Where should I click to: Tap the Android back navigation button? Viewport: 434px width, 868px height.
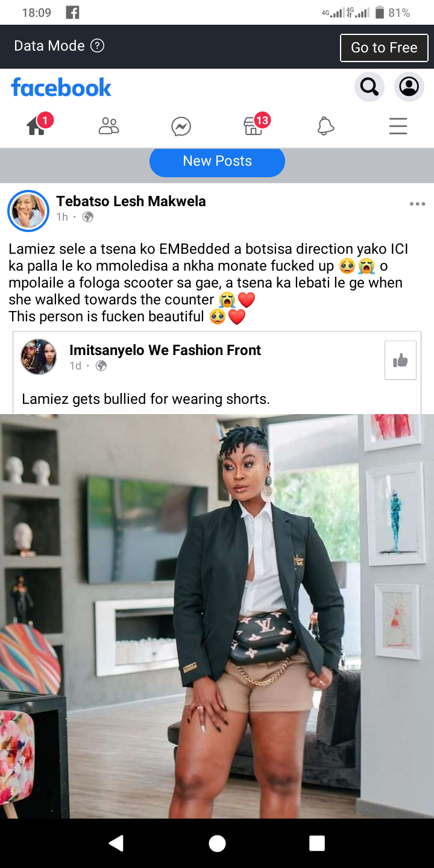(x=116, y=843)
